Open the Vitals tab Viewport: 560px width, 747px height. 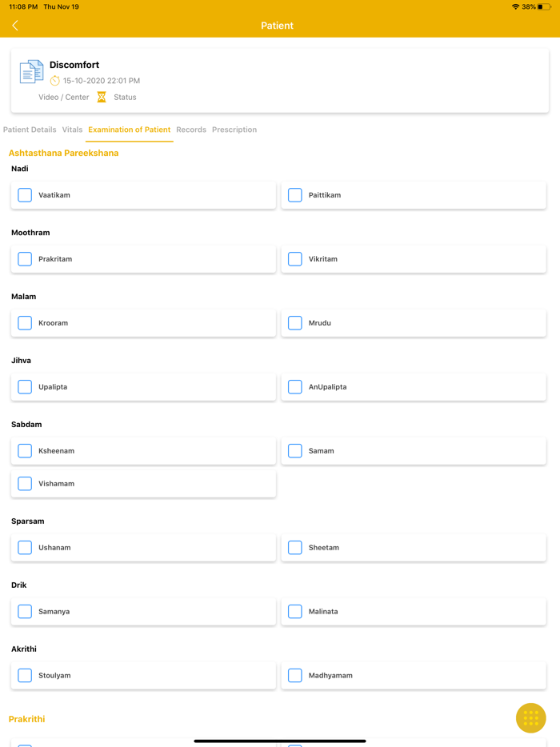pos(72,130)
